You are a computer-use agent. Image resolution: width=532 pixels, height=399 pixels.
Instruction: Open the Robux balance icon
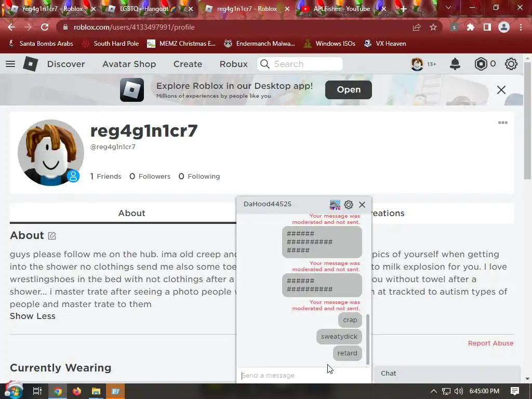tap(481, 64)
